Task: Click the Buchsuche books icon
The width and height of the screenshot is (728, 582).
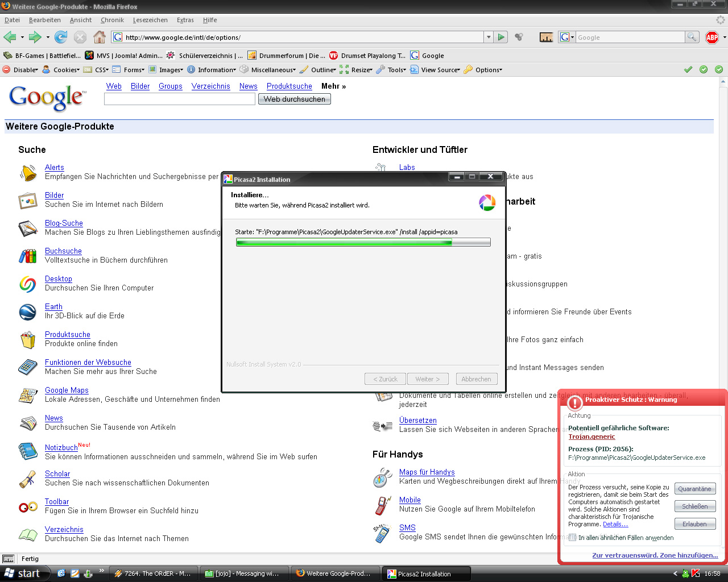Action: tap(28, 256)
